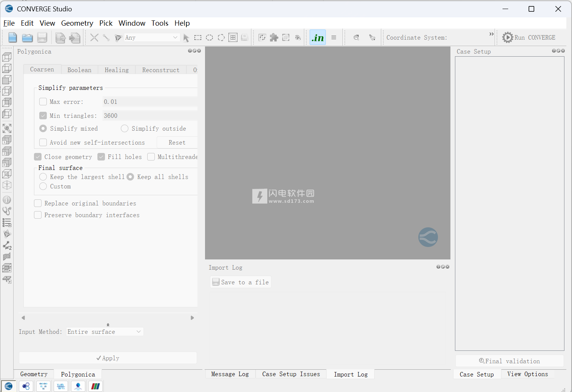Select the edge pick tool icon
The height and width of the screenshot is (392, 572).
pyautogui.click(x=106, y=37)
